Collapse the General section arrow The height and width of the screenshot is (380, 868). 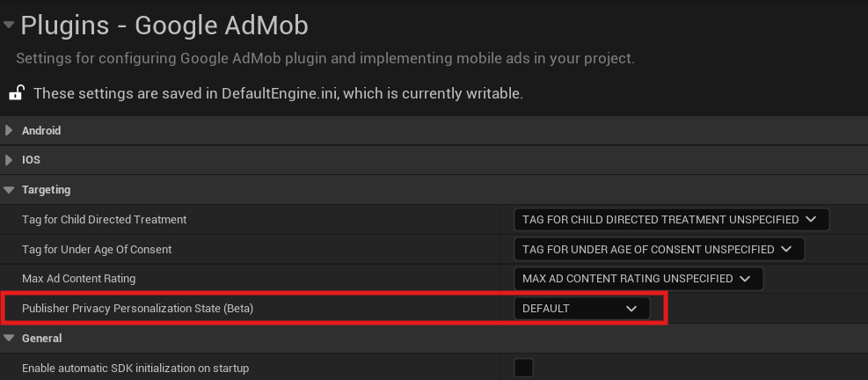point(9,338)
